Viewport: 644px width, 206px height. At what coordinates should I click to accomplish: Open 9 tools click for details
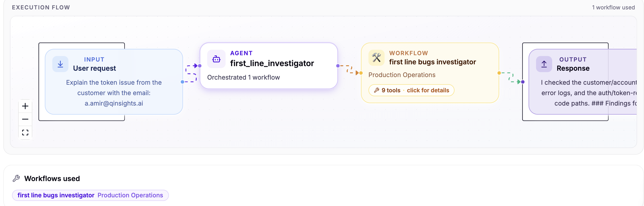[x=411, y=90]
